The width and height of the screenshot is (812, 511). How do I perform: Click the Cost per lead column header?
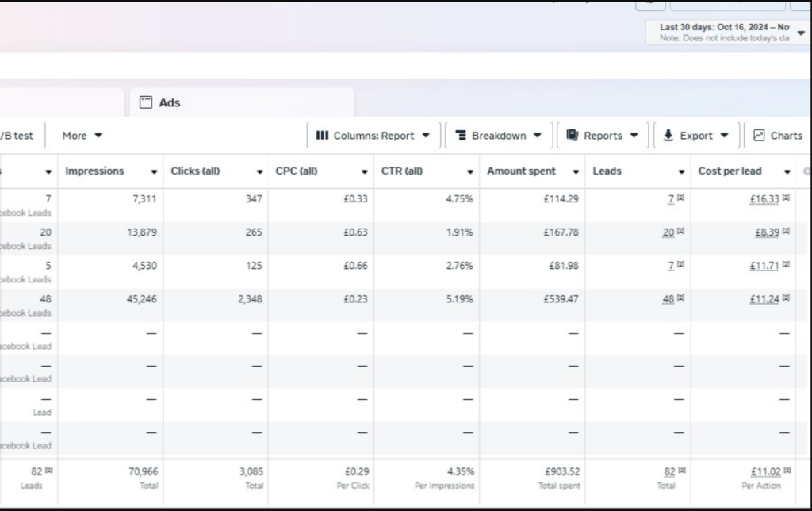click(x=730, y=171)
